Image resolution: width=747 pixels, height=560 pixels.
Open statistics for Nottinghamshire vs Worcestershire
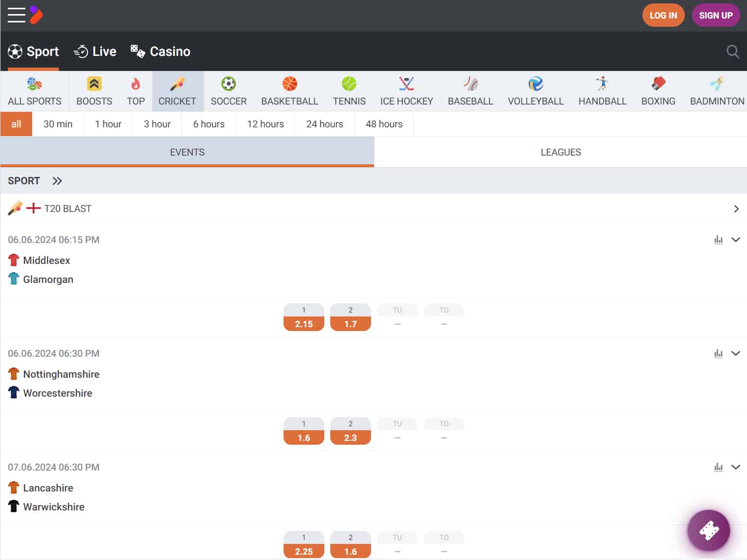click(718, 353)
